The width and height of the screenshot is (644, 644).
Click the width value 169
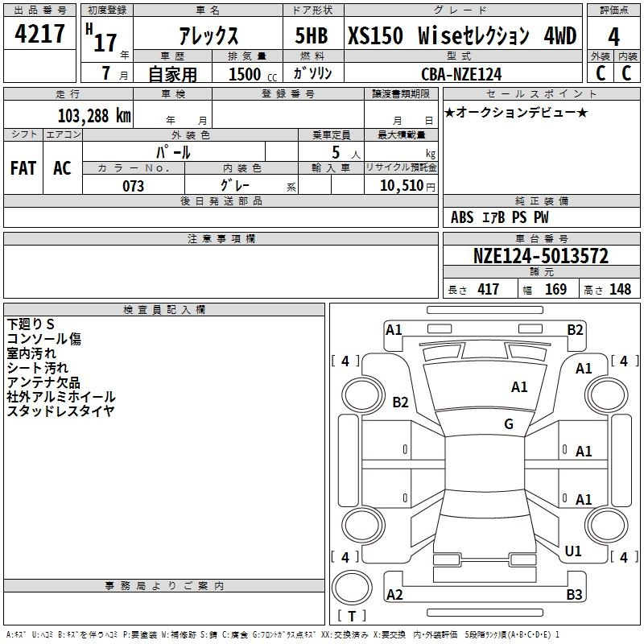click(555, 289)
